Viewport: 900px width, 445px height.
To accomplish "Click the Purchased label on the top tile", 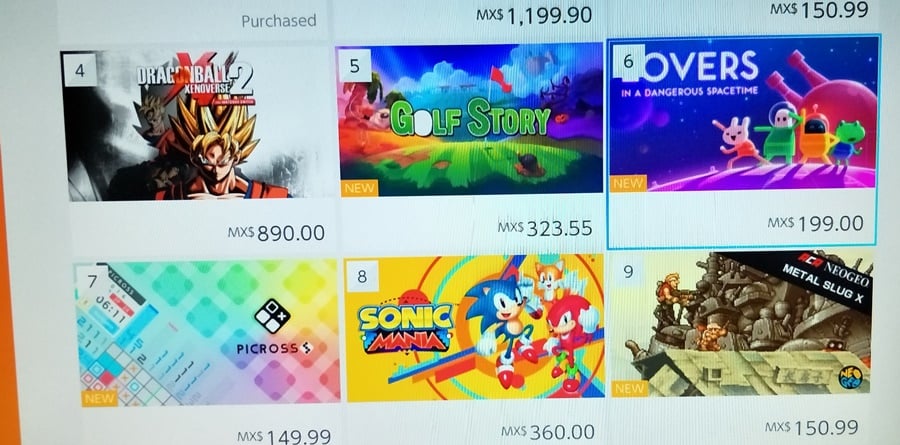I will click(279, 21).
